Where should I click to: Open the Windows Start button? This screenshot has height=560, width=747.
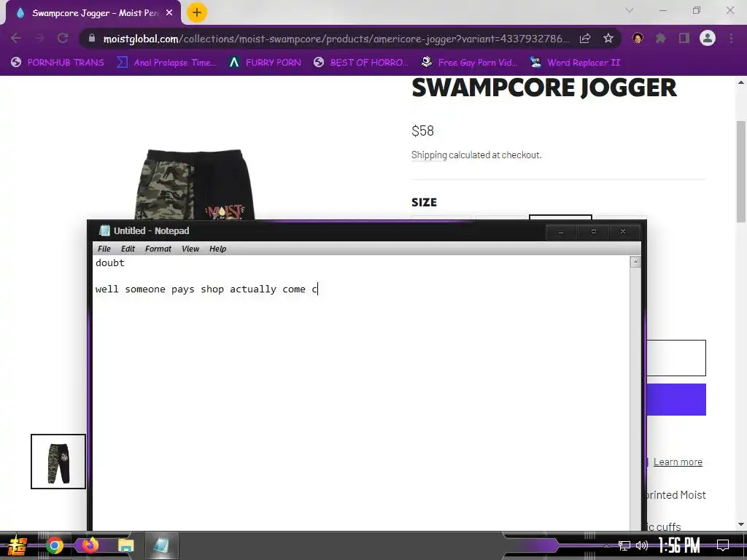(17, 545)
